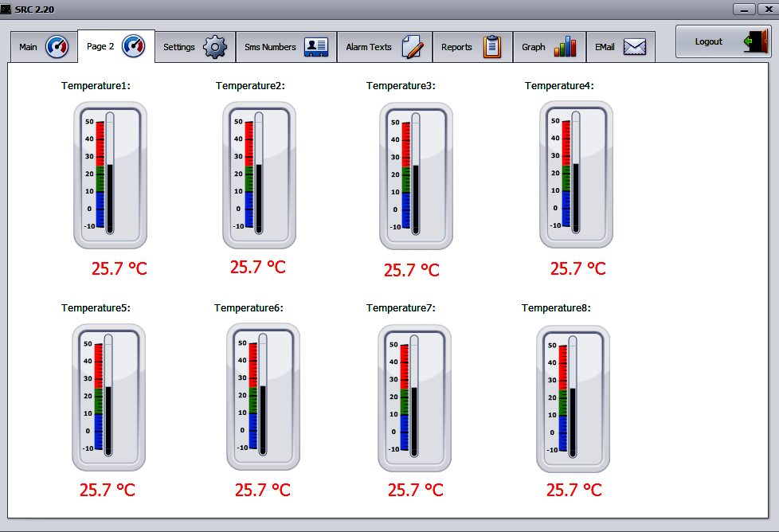Click the Temperature7 reading 25.7 °C
Screen dimensions: 779x532
[x=415, y=490]
